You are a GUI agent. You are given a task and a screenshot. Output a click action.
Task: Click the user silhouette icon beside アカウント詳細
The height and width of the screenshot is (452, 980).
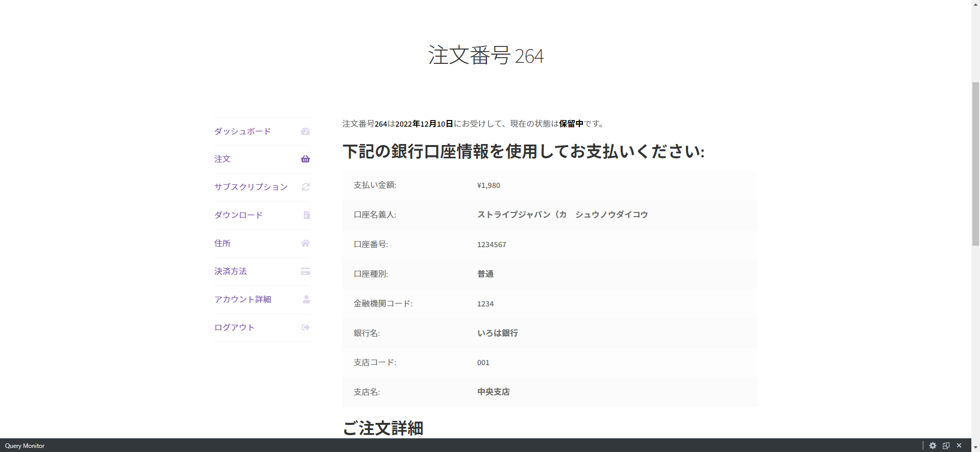[306, 299]
